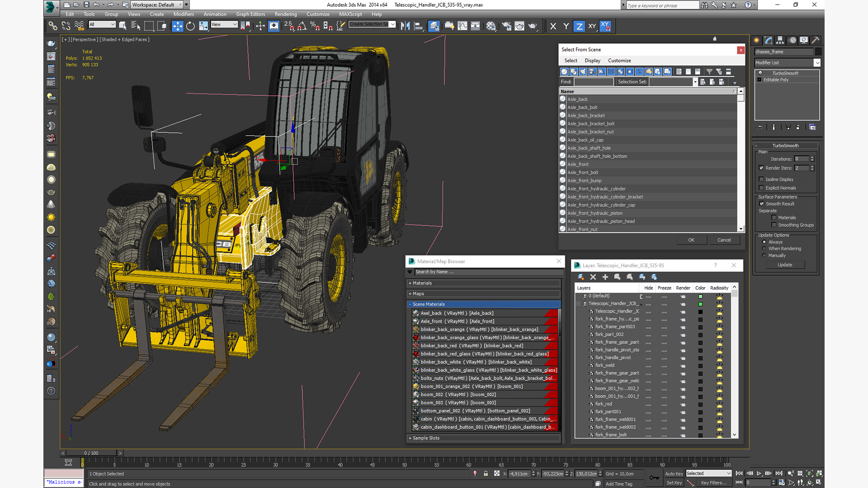
Task: Toggle the Angle Snap tool
Action: click(x=302, y=26)
